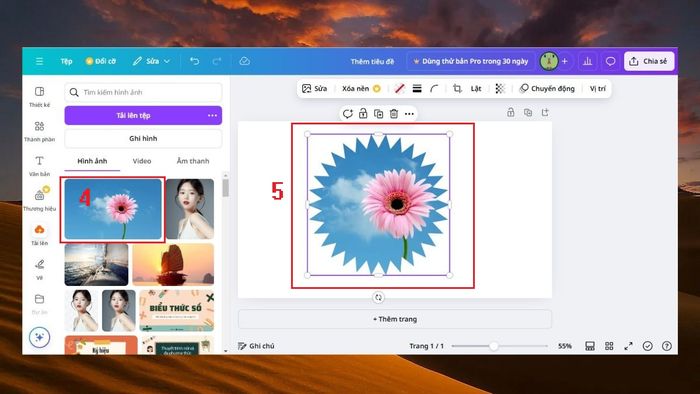Click the Chia sẻ share button
This screenshot has width=700, height=394.
(649, 61)
